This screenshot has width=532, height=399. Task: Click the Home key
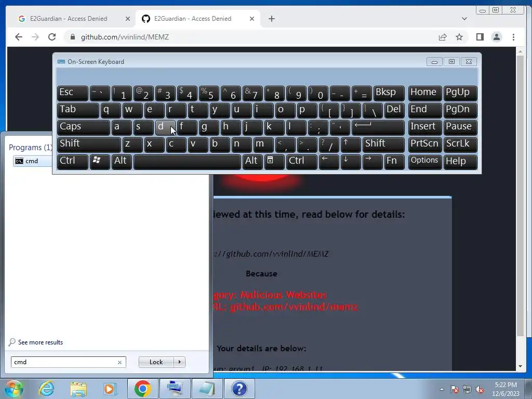pyautogui.click(x=425, y=94)
